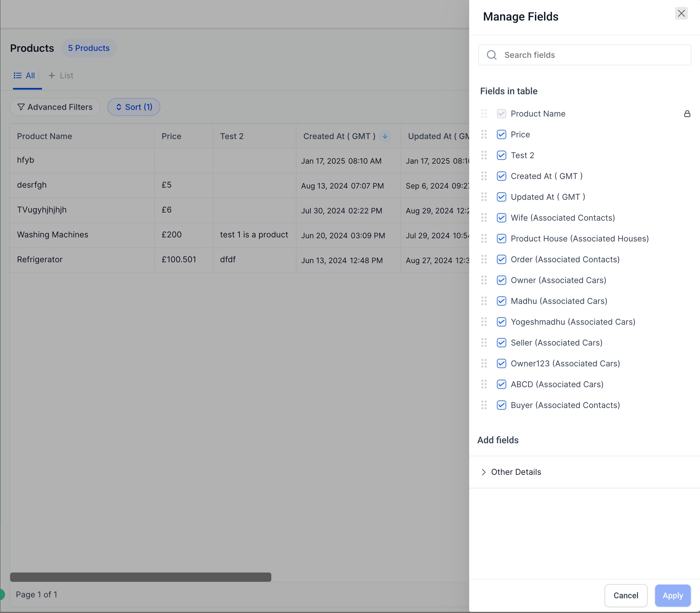
Task: Click the drag handle next to Test 2
Action: coord(484,155)
